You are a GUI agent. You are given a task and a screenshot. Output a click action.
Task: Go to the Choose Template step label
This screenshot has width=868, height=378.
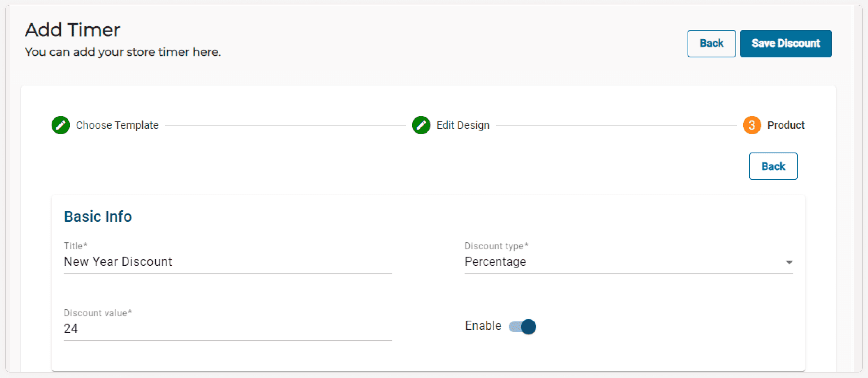pos(117,125)
